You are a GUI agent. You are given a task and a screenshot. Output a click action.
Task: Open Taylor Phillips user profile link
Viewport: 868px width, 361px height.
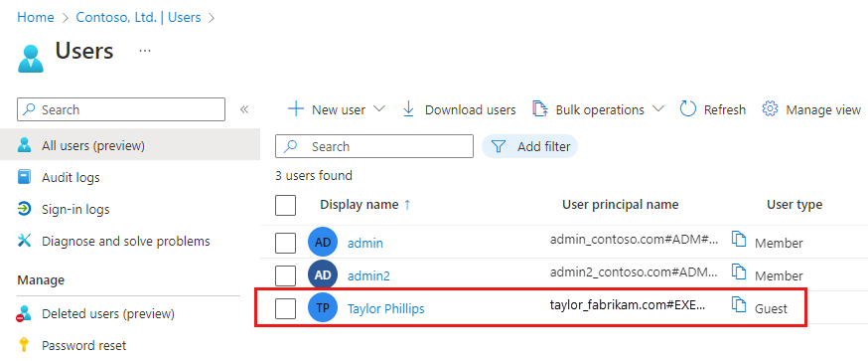pyautogui.click(x=386, y=309)
